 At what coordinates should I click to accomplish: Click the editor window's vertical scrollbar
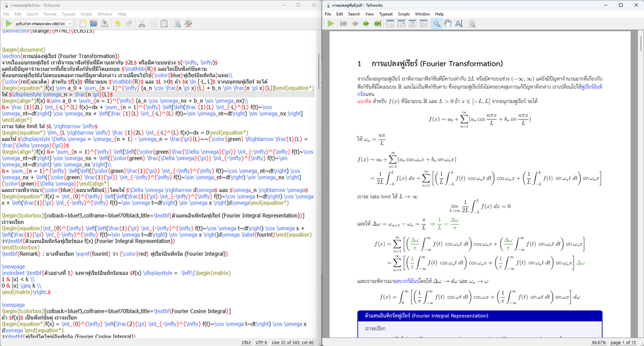click(319, 182)
